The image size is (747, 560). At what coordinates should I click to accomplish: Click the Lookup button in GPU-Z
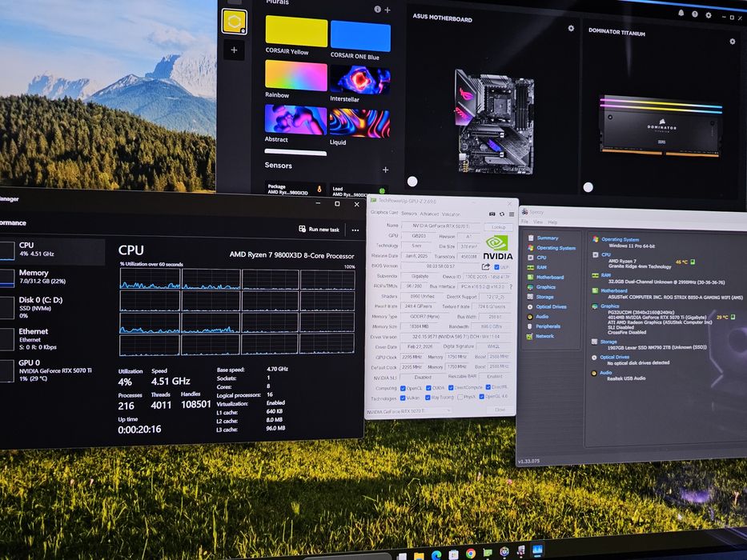click(499, 227)
